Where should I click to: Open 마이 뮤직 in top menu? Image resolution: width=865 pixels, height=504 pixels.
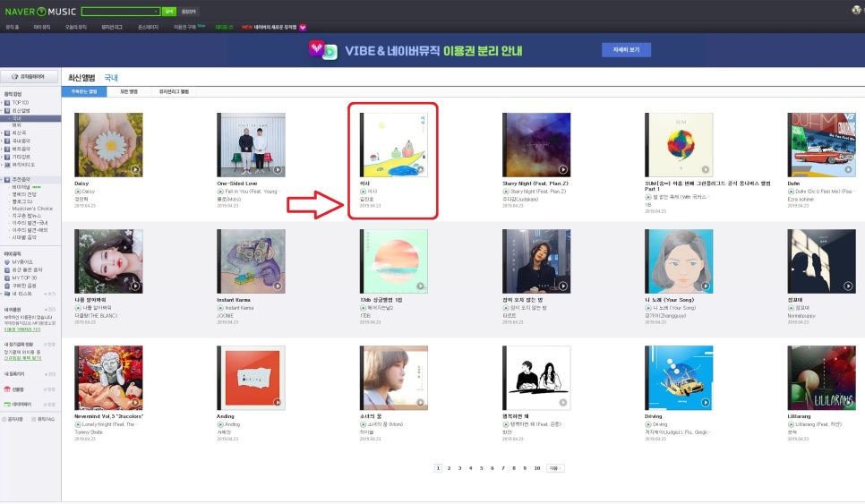coord(42,27)
